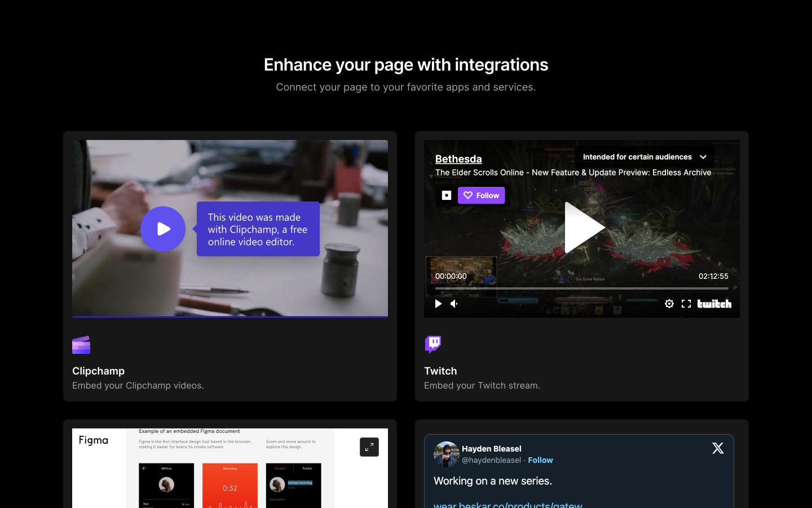Toggle fullscreen in the Twitch player
This screenshot has width=812, height=508.
(686, 304)
